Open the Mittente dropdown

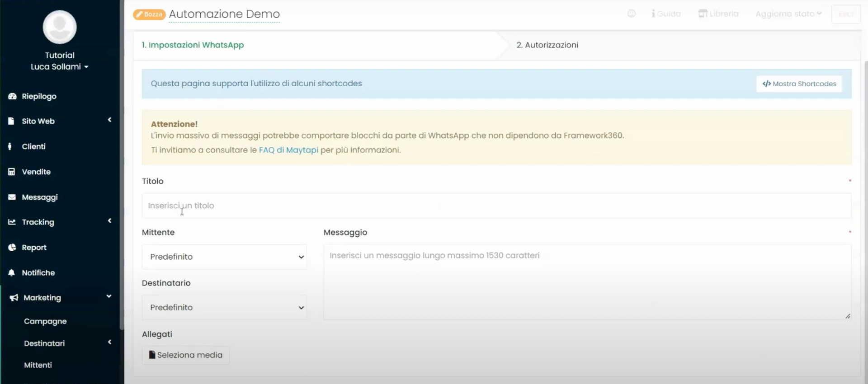(224, 257)
